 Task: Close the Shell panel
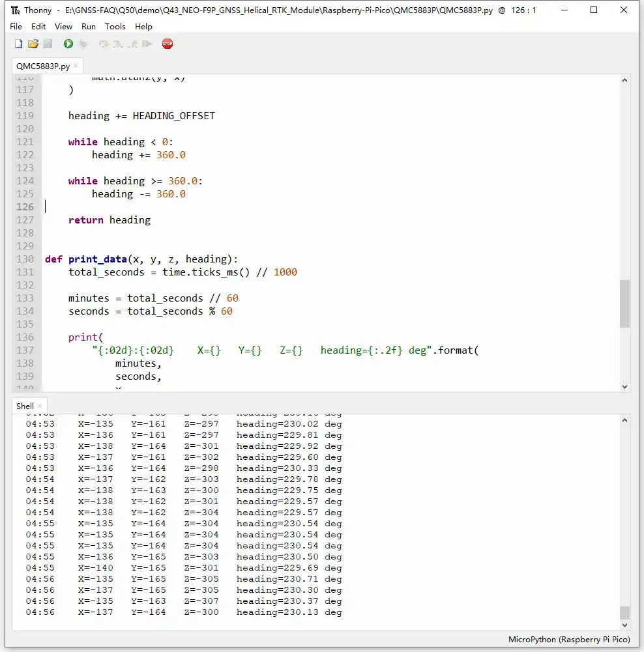40,406
